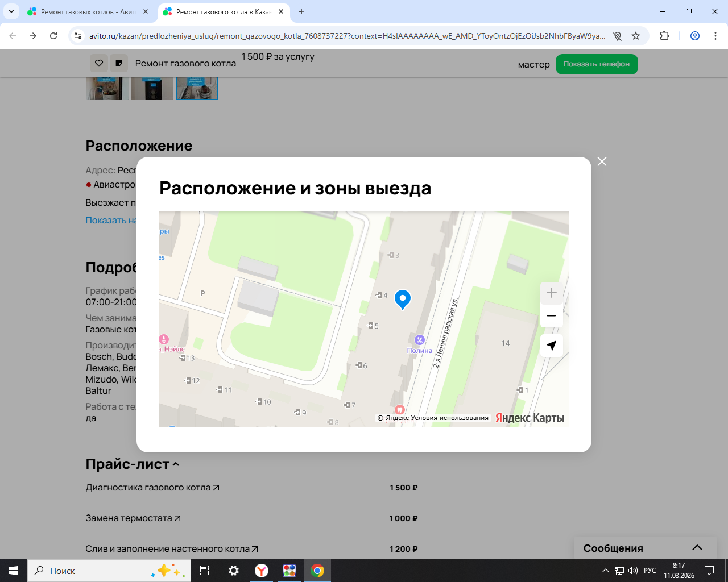Screen dimensions: 728x582
Task: Open Условия использования link
Action: [x=449, y=418]
